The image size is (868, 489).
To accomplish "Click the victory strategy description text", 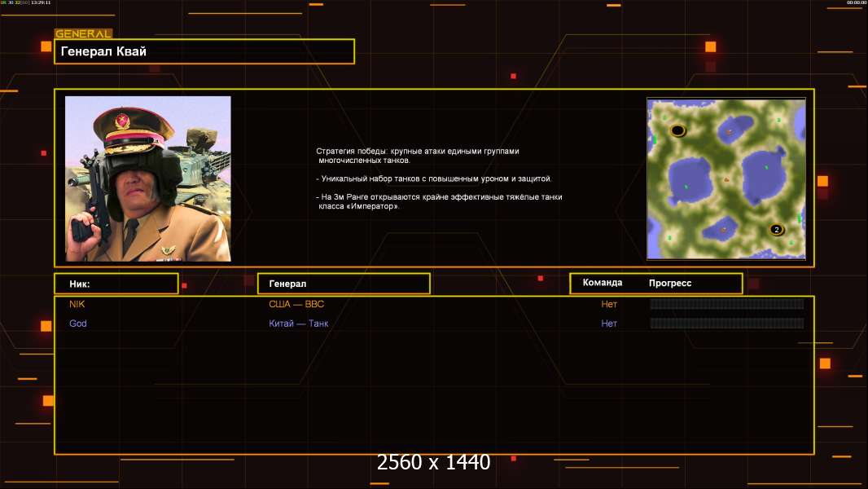I will (x=438, y=178).
